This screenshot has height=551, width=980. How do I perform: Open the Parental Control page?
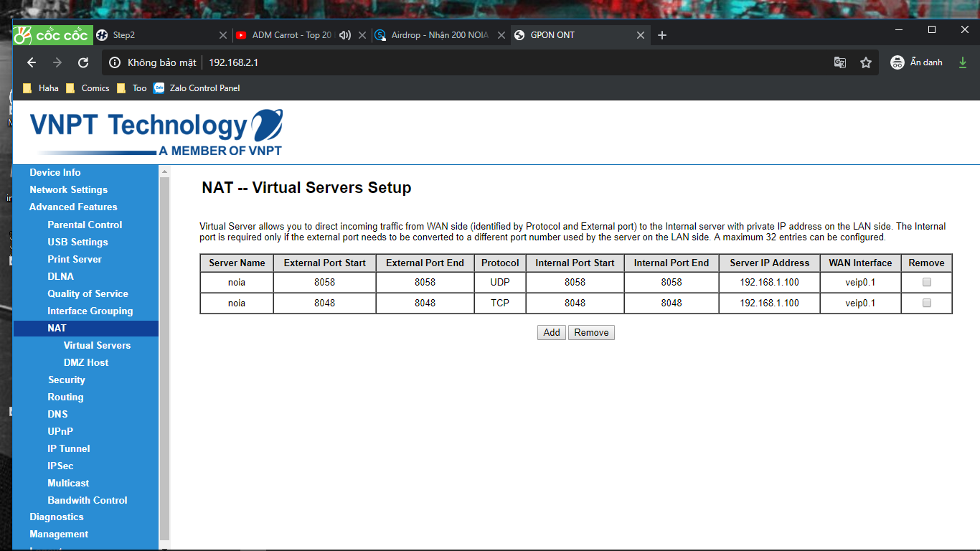tap(85, 225)
